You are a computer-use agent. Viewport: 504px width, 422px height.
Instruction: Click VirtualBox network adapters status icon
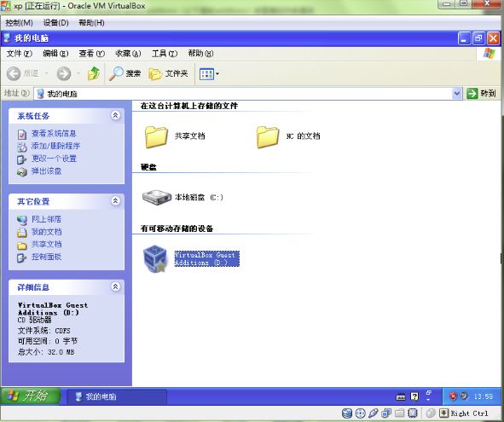pyautogui.click(x=386, y=413)
